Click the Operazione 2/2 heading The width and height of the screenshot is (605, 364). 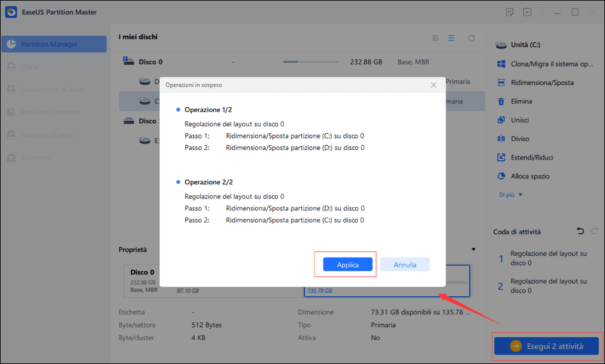pyautogui.click(x=209, y=182)
